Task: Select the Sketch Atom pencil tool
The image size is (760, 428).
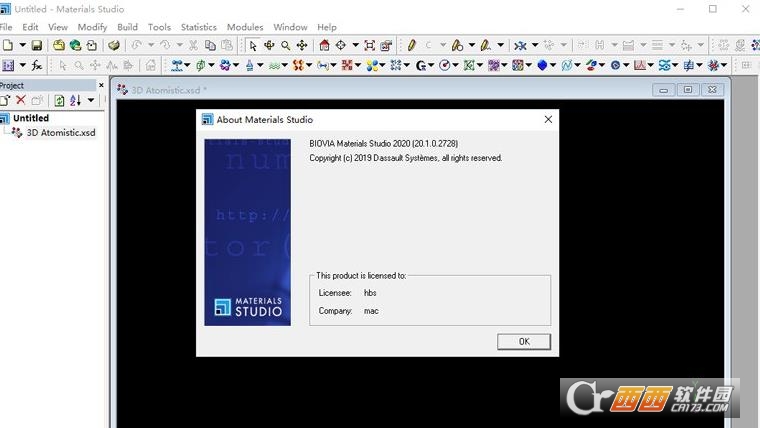Action: (x=411, y=46)
